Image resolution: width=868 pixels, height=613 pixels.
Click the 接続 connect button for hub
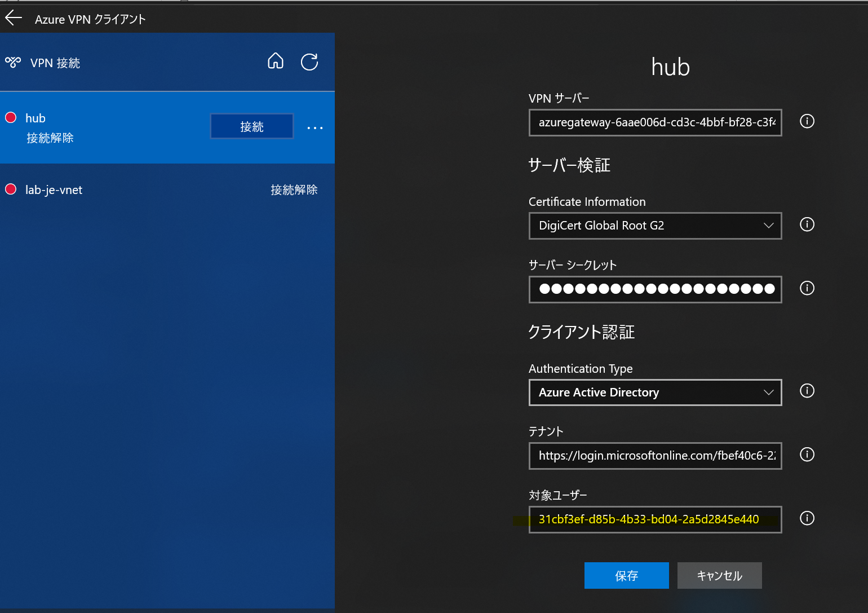coord(252,126)
